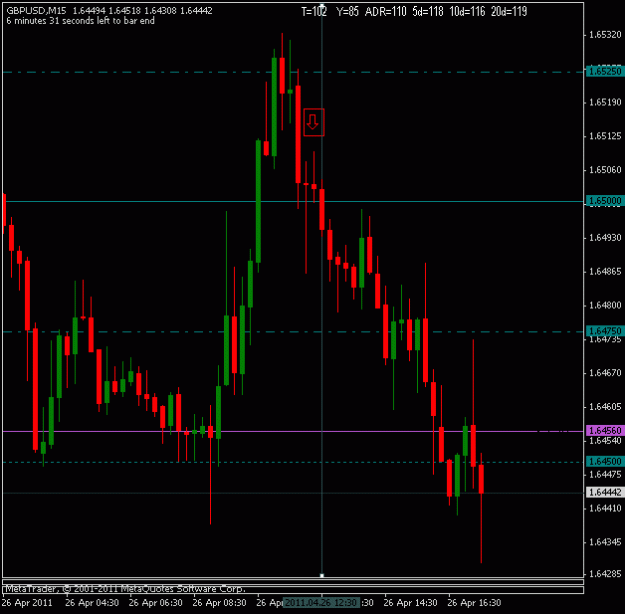Select the dashed horizontal line at 1.64750
Viewport: 625px width, 614px height.
[x=293, y=332]
